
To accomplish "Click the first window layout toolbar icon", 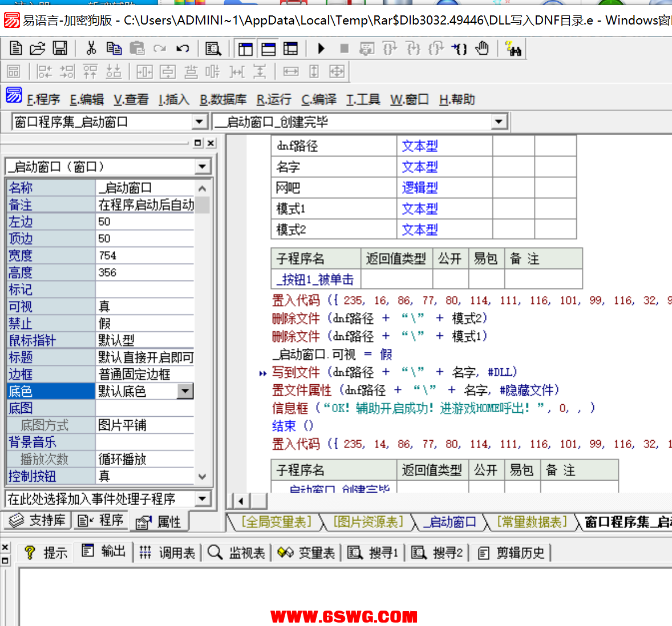I will (245, 49).
